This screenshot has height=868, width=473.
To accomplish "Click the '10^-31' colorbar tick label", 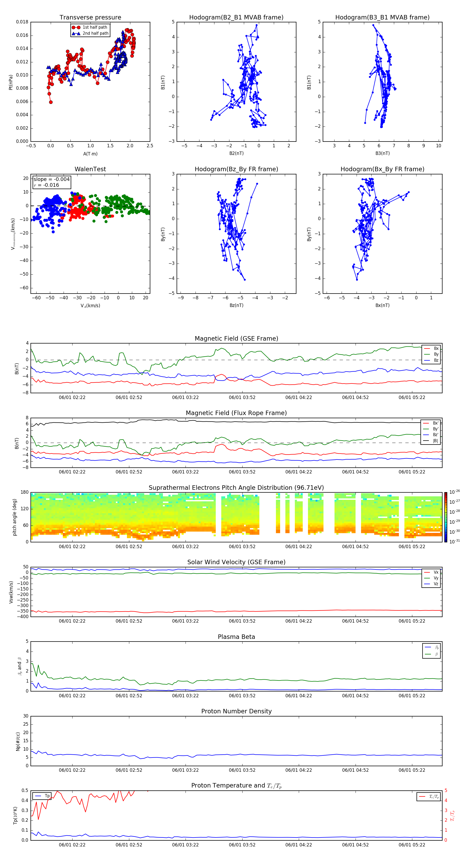I will coord(455,542).
